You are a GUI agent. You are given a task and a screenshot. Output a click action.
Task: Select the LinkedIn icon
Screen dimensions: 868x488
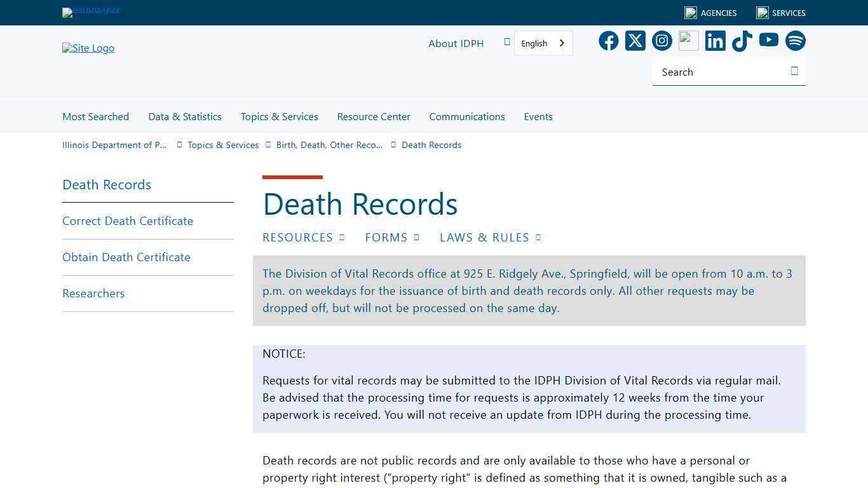pos(715,41)
